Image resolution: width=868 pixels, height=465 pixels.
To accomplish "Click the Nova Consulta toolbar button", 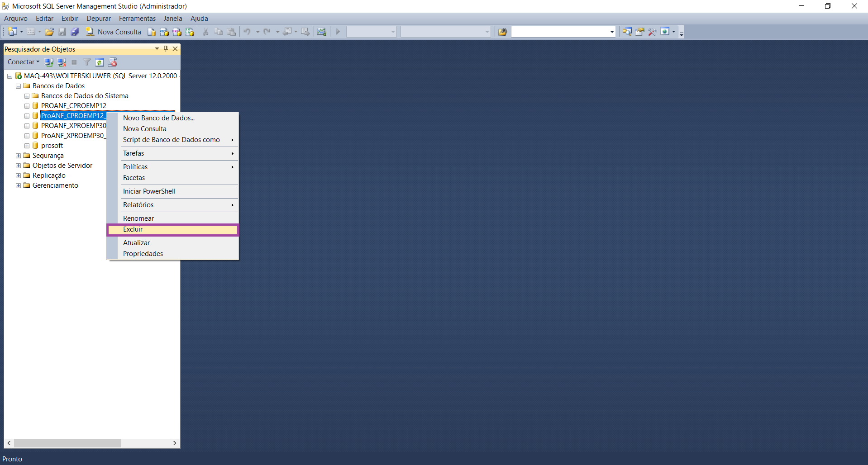I will [114, 32].
